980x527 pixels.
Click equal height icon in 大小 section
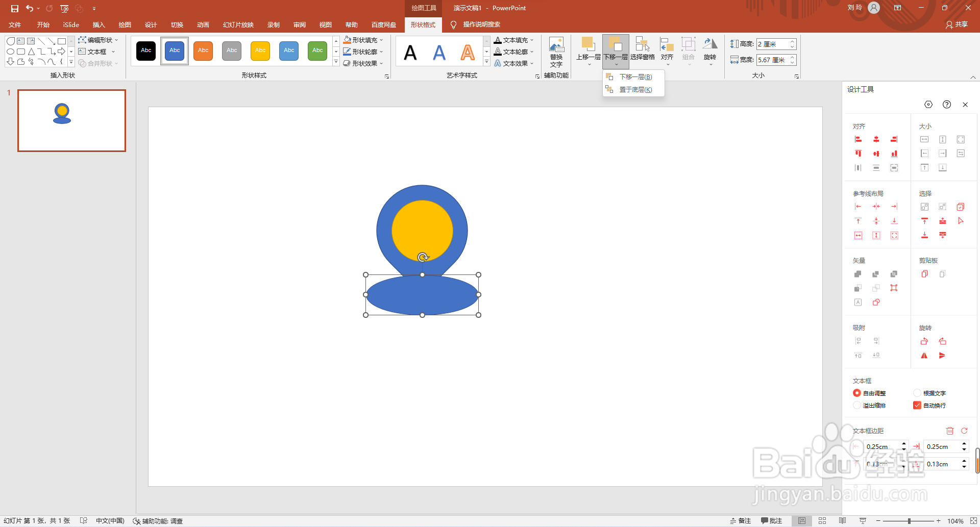click(x=943, y=139)
